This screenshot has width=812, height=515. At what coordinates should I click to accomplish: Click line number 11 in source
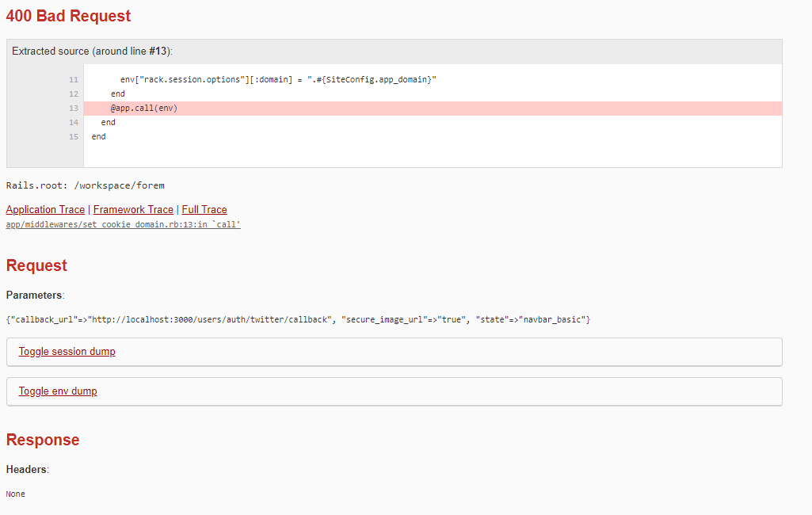pyautogui.click(x=74, y=80)
